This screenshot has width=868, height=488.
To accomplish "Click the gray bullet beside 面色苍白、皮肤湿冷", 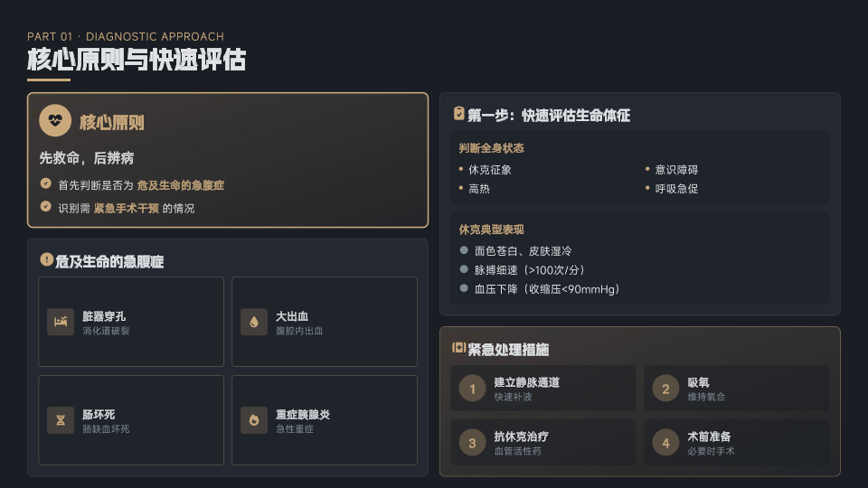I will 464,250.
